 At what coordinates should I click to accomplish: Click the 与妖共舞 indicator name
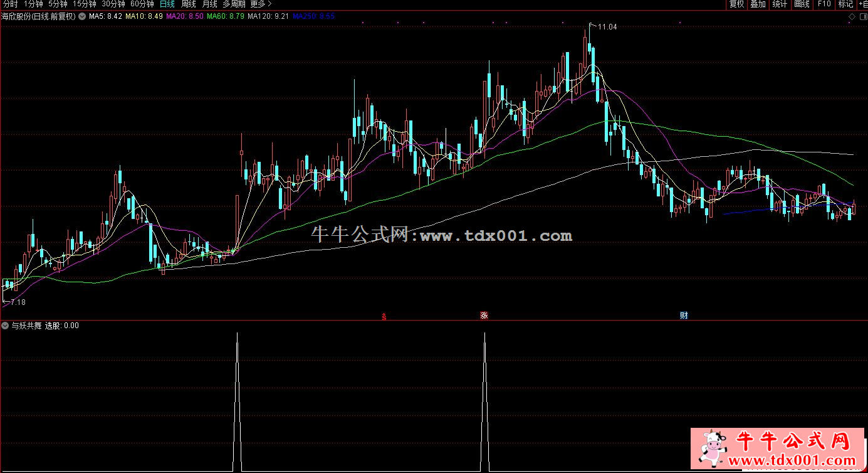pyautogui.click(x=26, y=326)
